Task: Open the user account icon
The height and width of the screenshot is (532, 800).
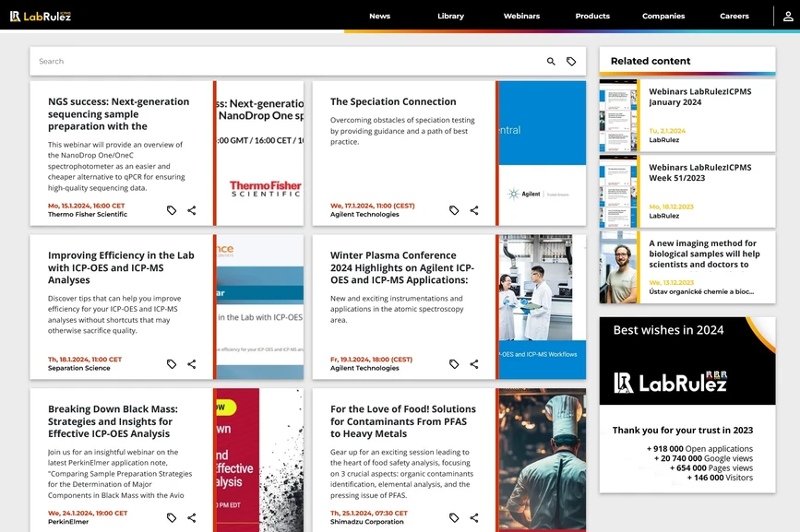Action: click(x=788, y=17)
